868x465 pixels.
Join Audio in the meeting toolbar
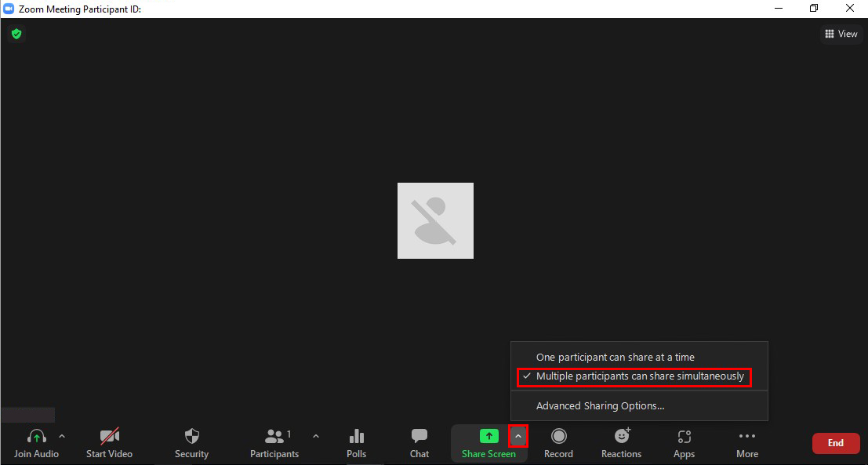pyautogui.click(x=37, y=443)
